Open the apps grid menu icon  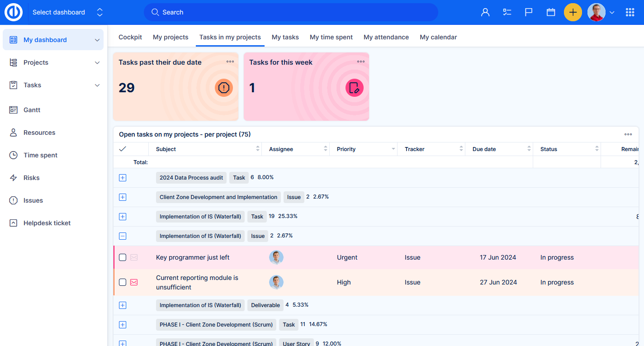(x=630, y=12)
